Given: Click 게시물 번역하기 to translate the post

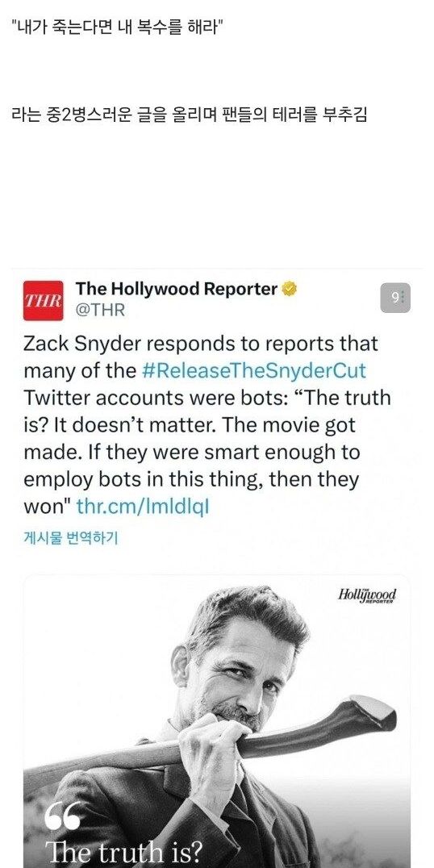Looking at the screenshot, I should (x=70, y=538).
